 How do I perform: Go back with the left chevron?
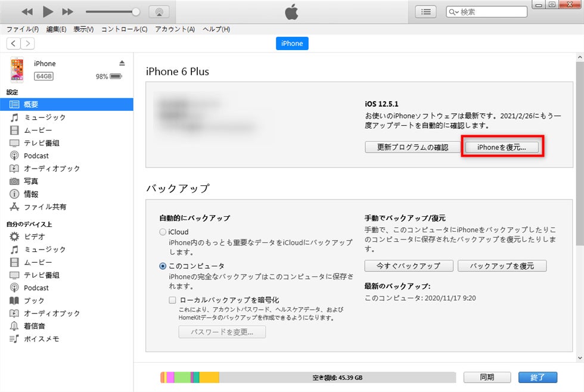pos(13,43)
